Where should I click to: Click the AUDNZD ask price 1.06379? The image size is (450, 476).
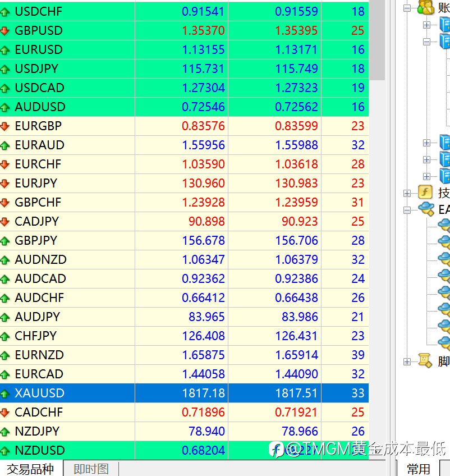(x=296, y=259)
